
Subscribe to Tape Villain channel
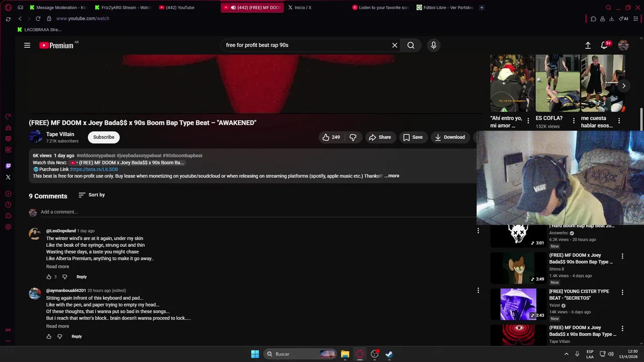(x=104, y=137)
